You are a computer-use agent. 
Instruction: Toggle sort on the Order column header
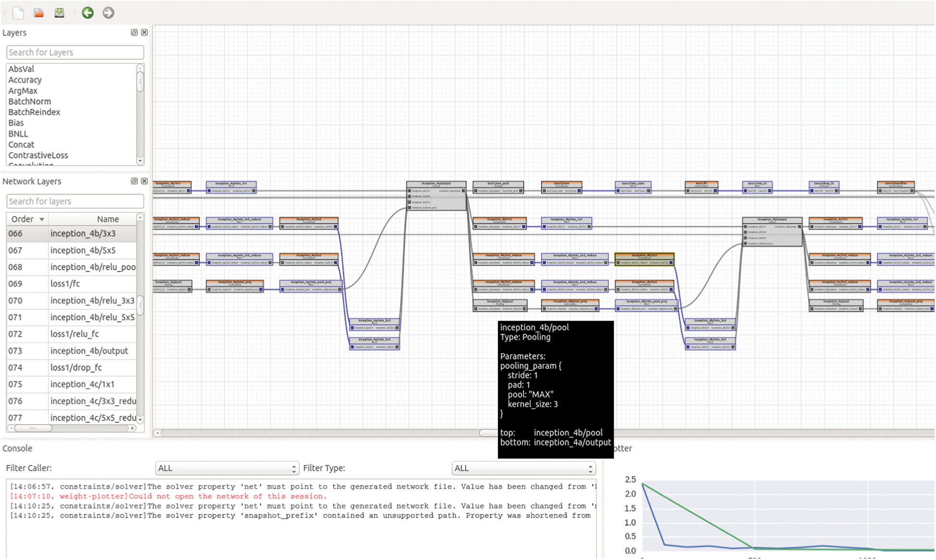click(27, 219)
